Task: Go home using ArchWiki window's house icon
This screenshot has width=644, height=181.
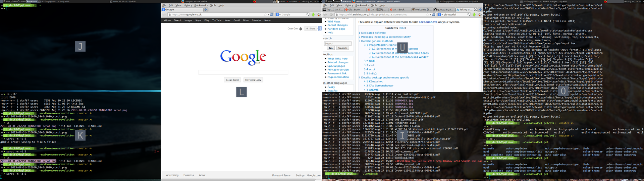Action: coord(480,15)
